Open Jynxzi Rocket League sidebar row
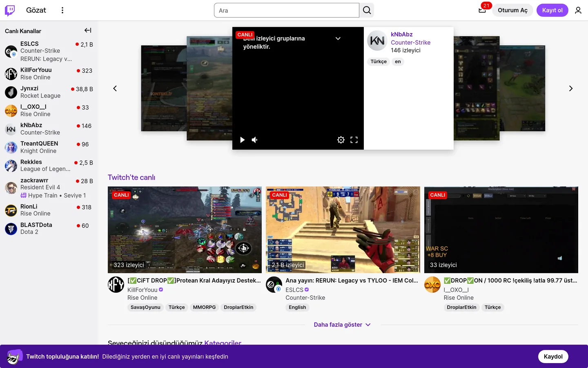Viewport: 588px width, 368px height. coord(49,92)
